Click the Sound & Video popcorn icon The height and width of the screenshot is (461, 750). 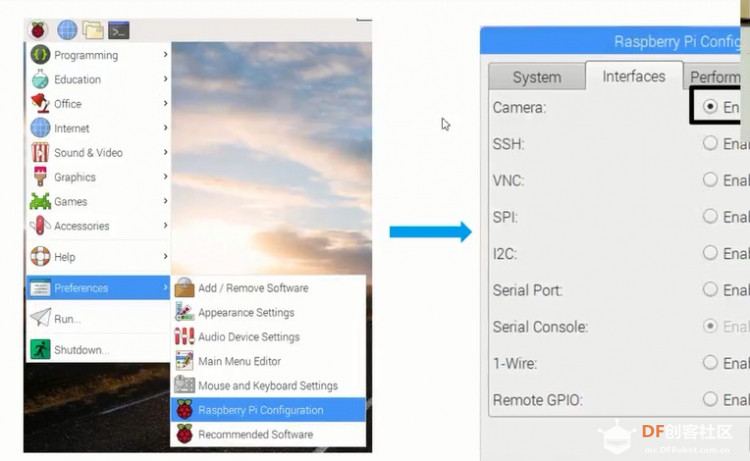click(x=40, y=152)
